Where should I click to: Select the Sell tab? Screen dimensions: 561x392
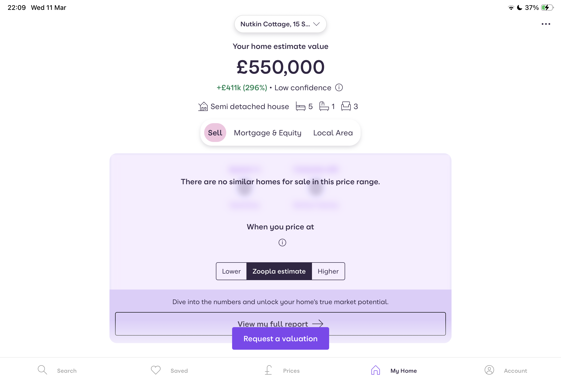pos(215,133)
